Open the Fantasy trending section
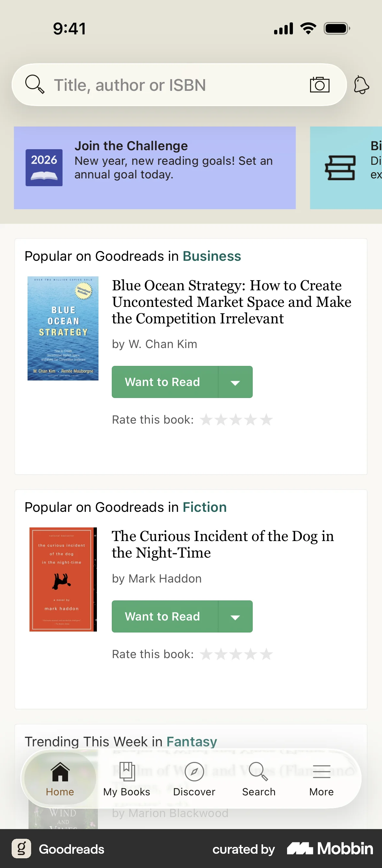 coord(192,741)
